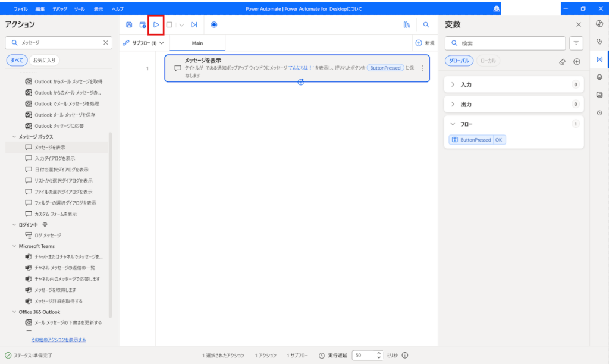Select 入力ダイアログを表示 action
Viewport: 609px width, 364px height.
(55, 158)
